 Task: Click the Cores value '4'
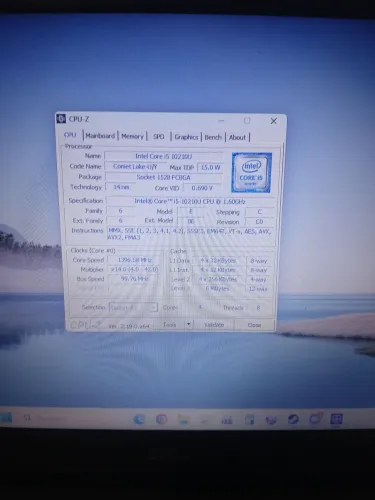pyautogui.click(x=200, y=307)
